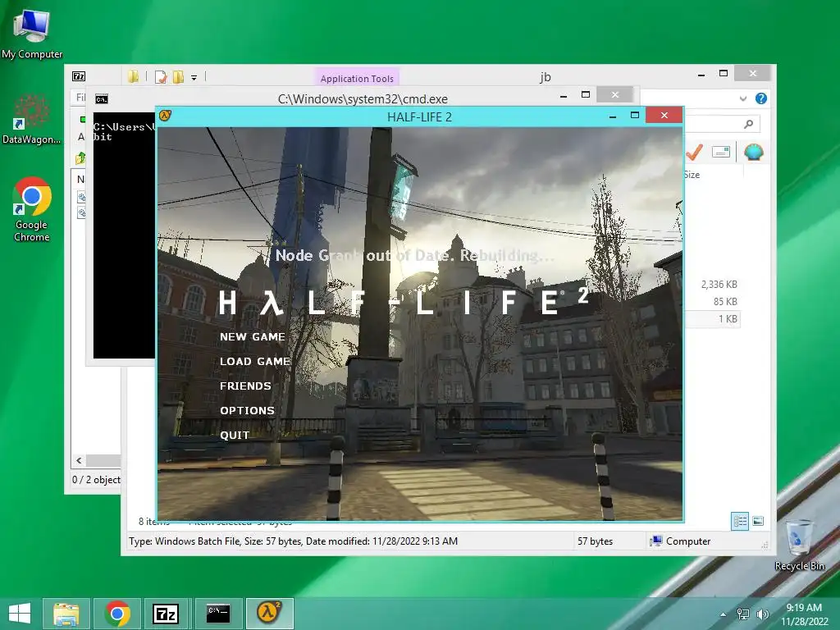
Task: Open Google Chrome desktop shortcut
Action: (x=32, y=209)
